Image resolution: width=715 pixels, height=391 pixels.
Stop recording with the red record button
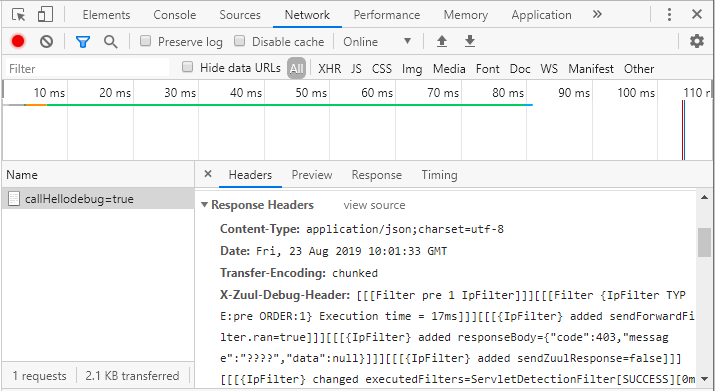[x=18, y=42]
